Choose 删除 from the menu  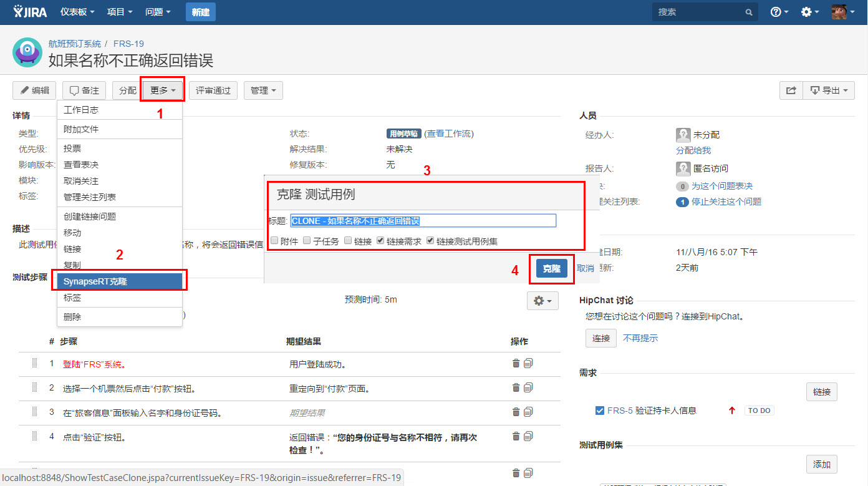[120, 317]
